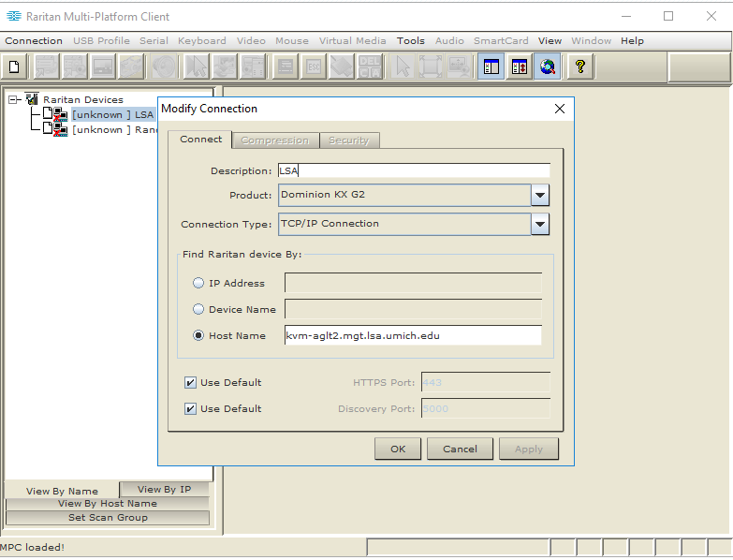The width and height of the screenshot is (733, 560).
Task: Click the greyed-out keyboard macro toolbar icon
Action: 286,66
